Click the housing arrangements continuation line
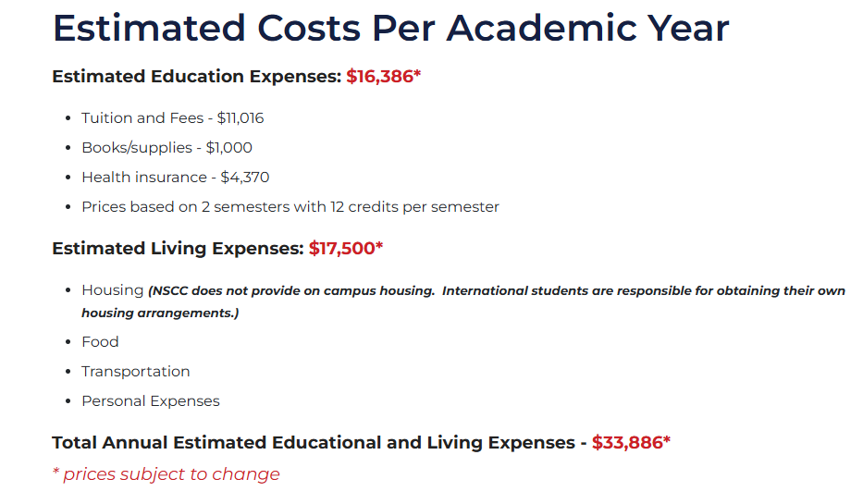Screen dimensions: 863x504 pos(160,313)
